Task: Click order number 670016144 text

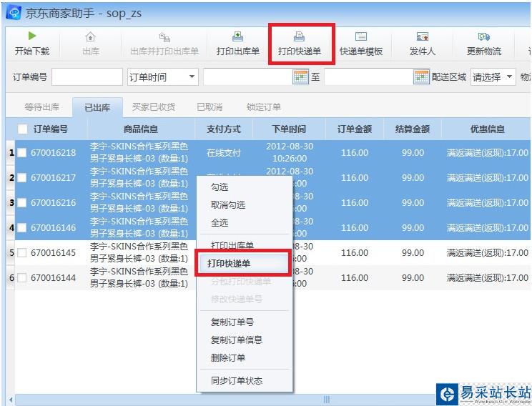Action: coord(53,278)
